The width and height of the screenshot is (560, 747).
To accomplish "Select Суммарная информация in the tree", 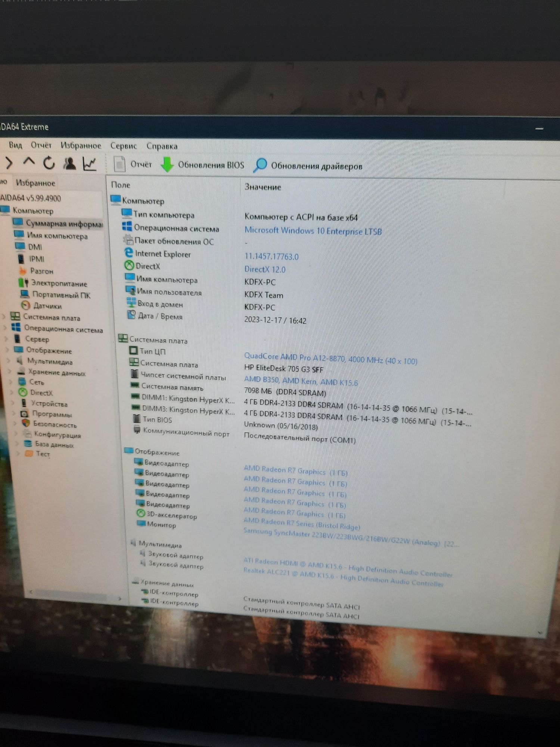I will (x=58, y=223).
